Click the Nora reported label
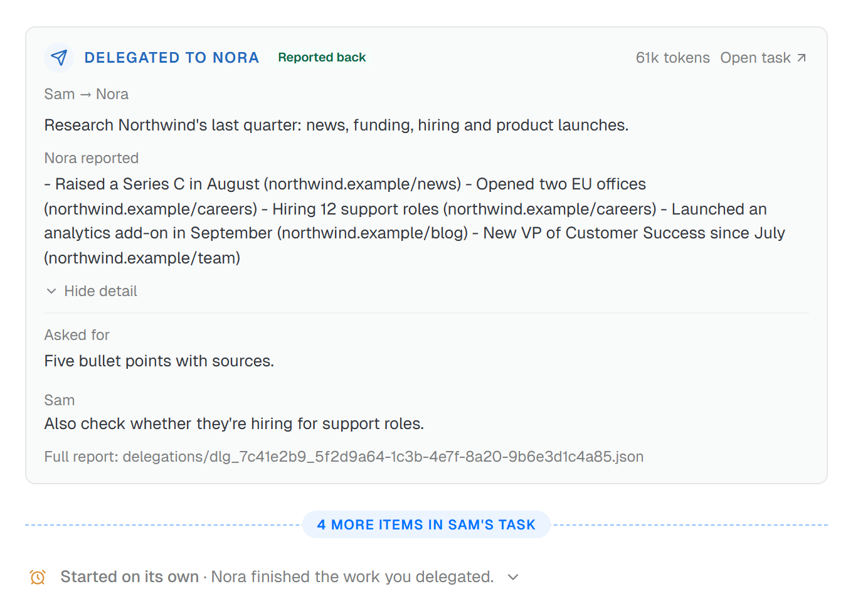Image resolution: width=853 pixels, height=616 pixels. (x=92, y=158)
